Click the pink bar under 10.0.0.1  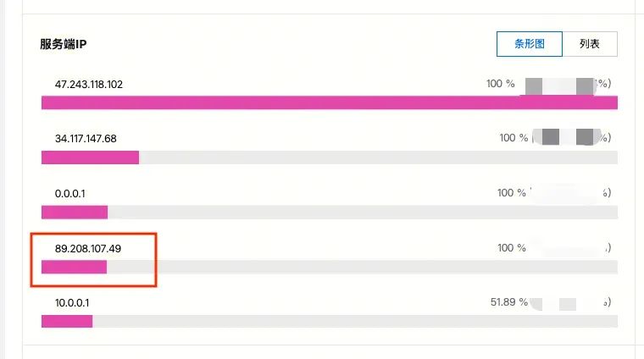[x=67, y=321]
